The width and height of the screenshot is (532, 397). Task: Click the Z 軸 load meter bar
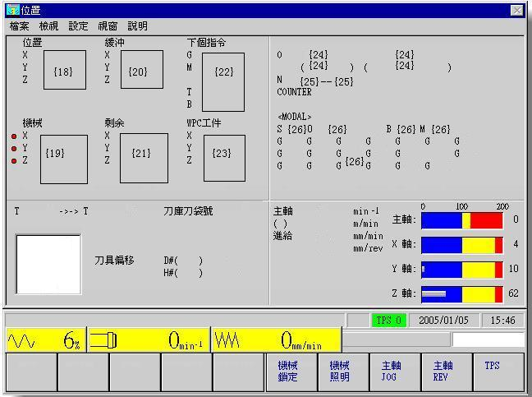point(461,293)
